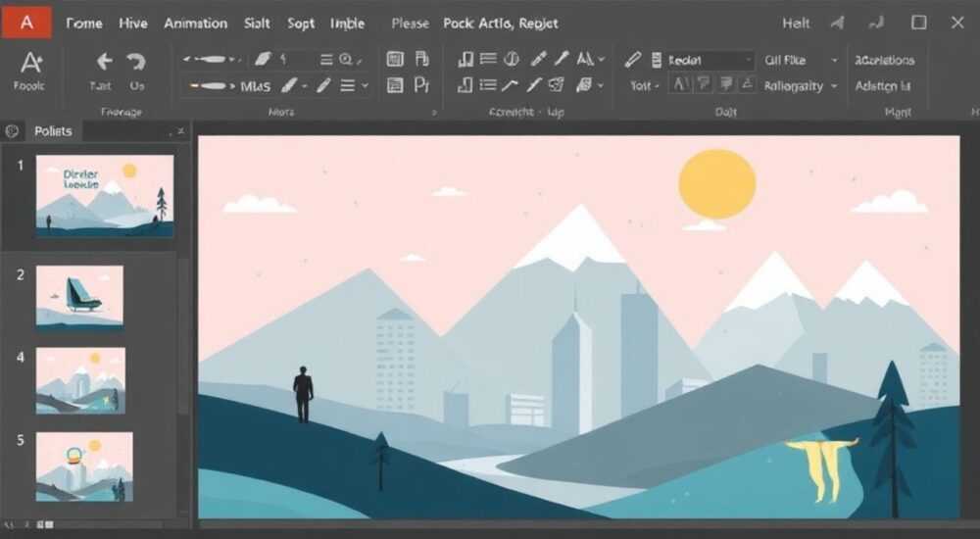
Task: Switch to the Sialt tab
Action: (x=257, y=24)
